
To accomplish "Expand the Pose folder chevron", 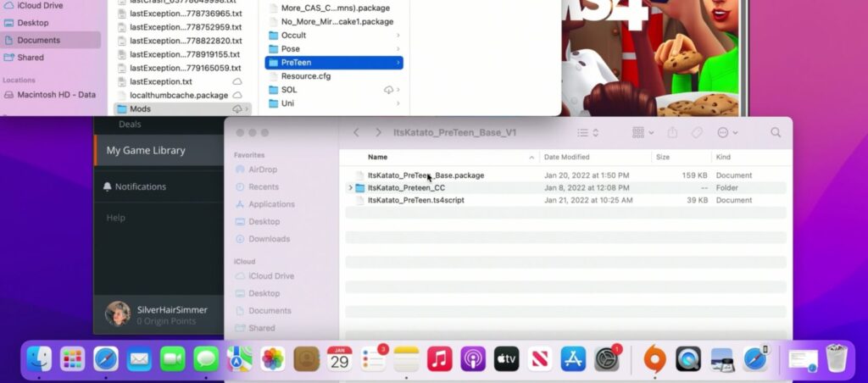I will tap(398, 48).
